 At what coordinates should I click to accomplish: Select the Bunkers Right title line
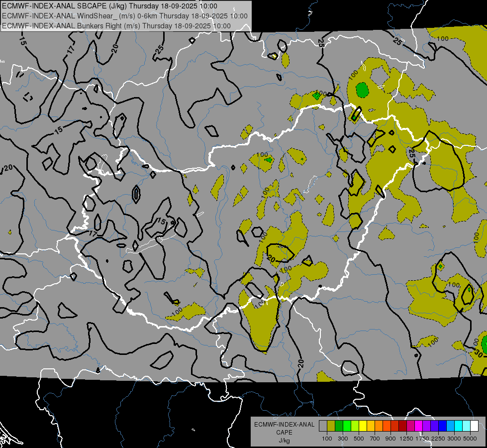pos(116,26)
